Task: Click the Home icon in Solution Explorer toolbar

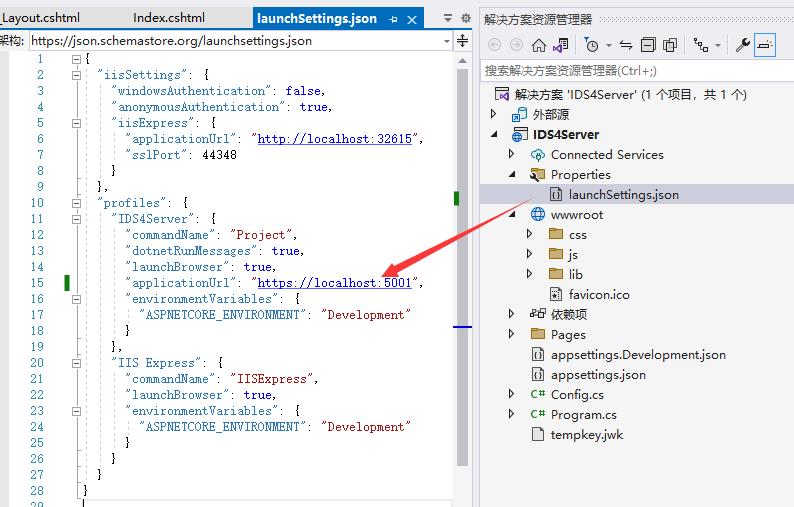Action: click(539, 45)
